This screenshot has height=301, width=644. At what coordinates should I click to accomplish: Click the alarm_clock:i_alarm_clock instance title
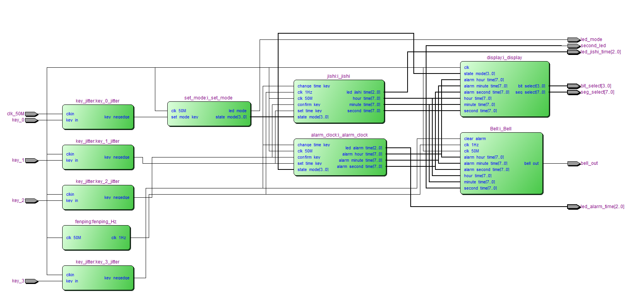(x=340, y=135)
